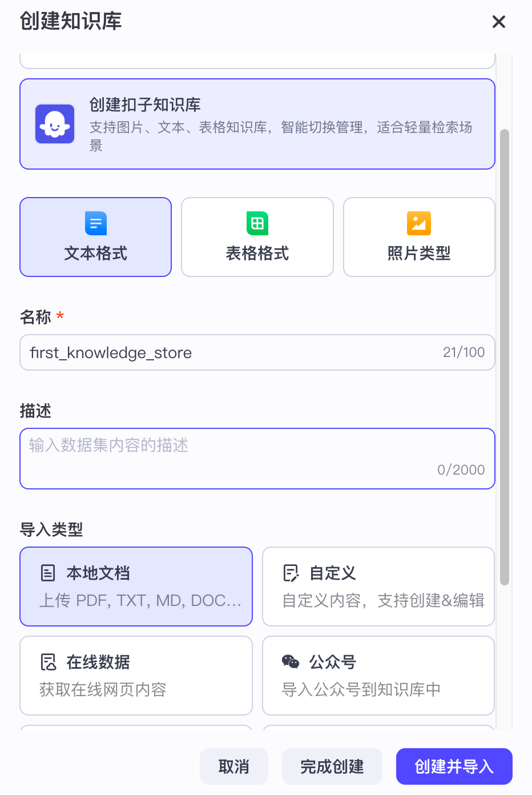Click the 创建并导入 button
Screen dimensions: 532x795
(454, 766)
